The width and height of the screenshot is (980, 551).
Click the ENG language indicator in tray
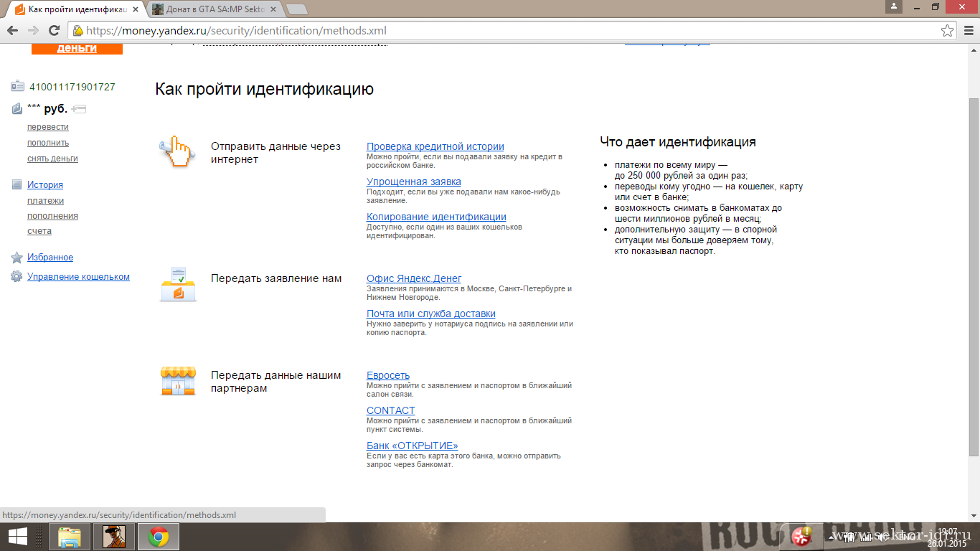(907, 537)
